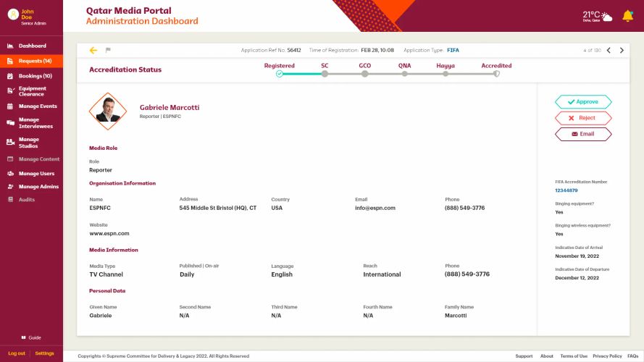
Task: Open Audits text label
Action: click(x=27, y=200)
